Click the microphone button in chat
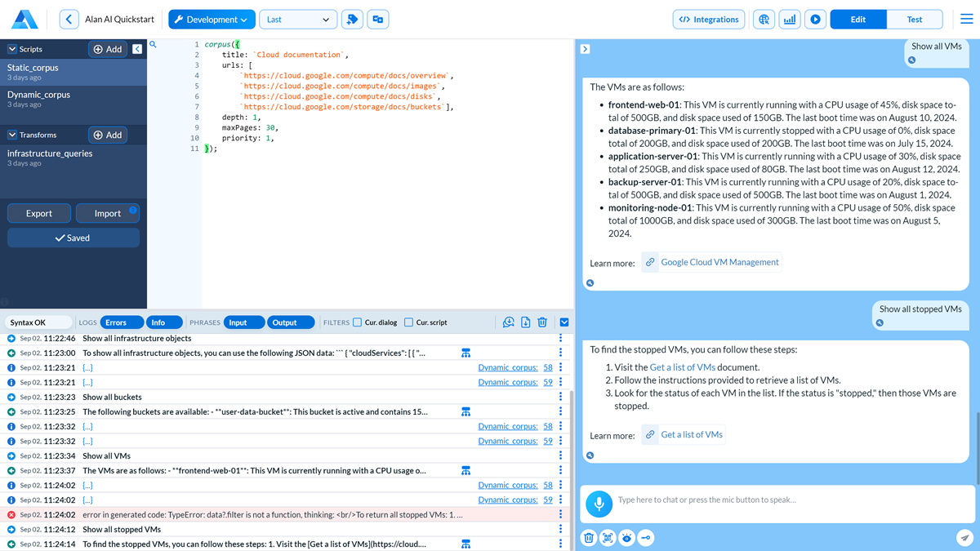980x551 pixels. 599,504
